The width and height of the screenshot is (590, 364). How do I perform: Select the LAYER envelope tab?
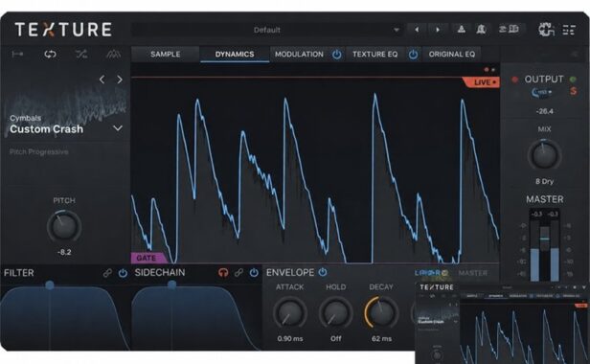point(431,273)
